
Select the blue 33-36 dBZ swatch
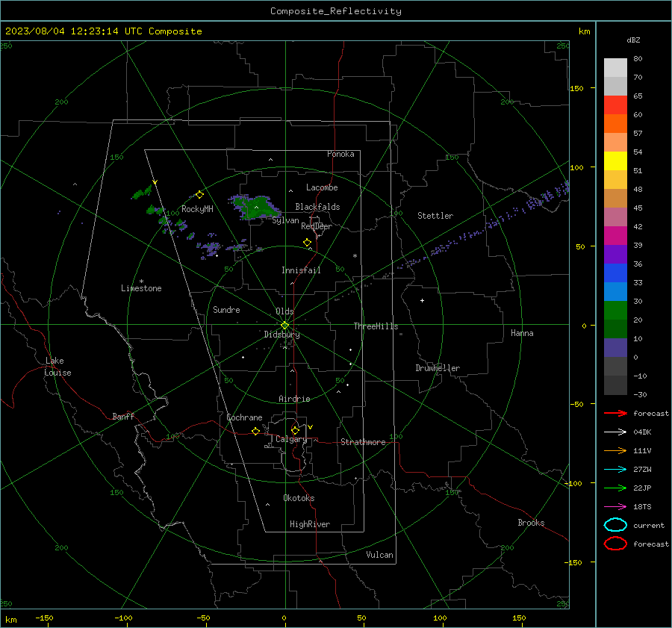pyautogui.click(x=615, y=273)
